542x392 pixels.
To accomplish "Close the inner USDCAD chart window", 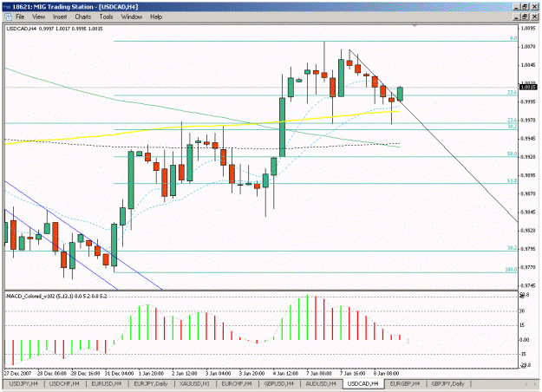I will click(x=534, y=16).
